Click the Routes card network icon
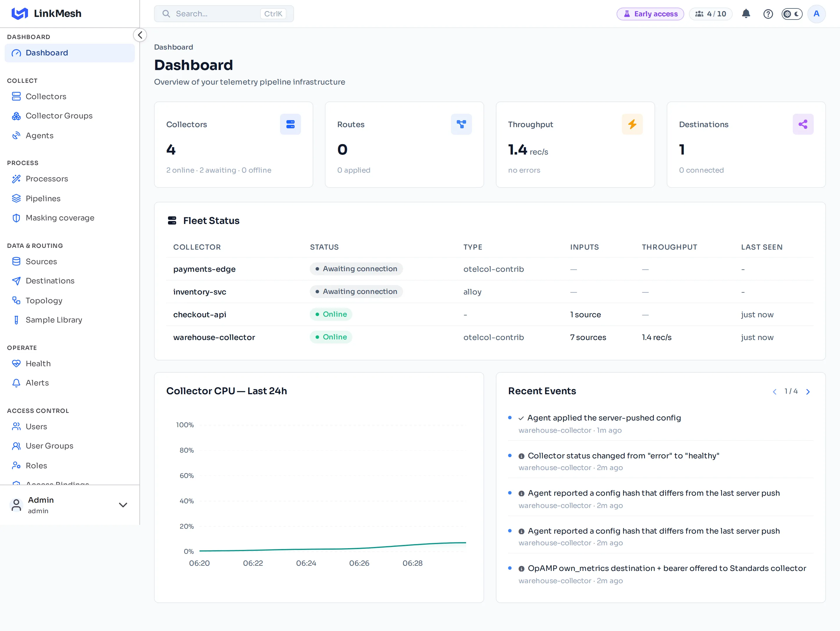840x631 pixels. click(461, 124)
